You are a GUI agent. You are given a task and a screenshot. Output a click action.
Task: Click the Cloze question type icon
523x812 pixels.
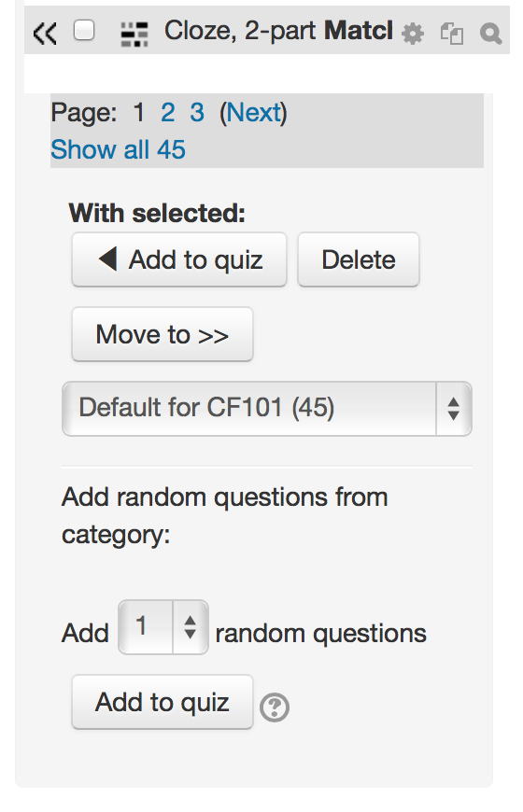coord(134,35)
